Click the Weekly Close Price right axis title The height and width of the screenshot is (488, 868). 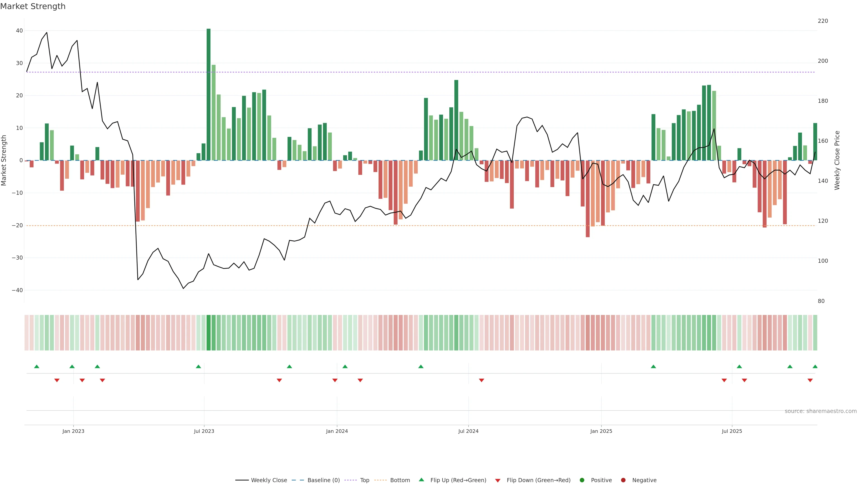[x=837, y=160]
